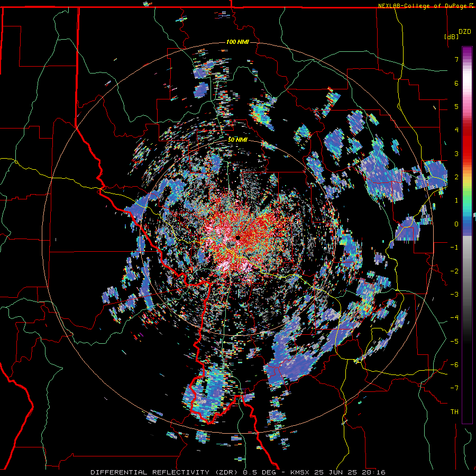Select the -5 value on the dB scale
Image resolution: width=476 pixels, height=476 pixels.
454,342
